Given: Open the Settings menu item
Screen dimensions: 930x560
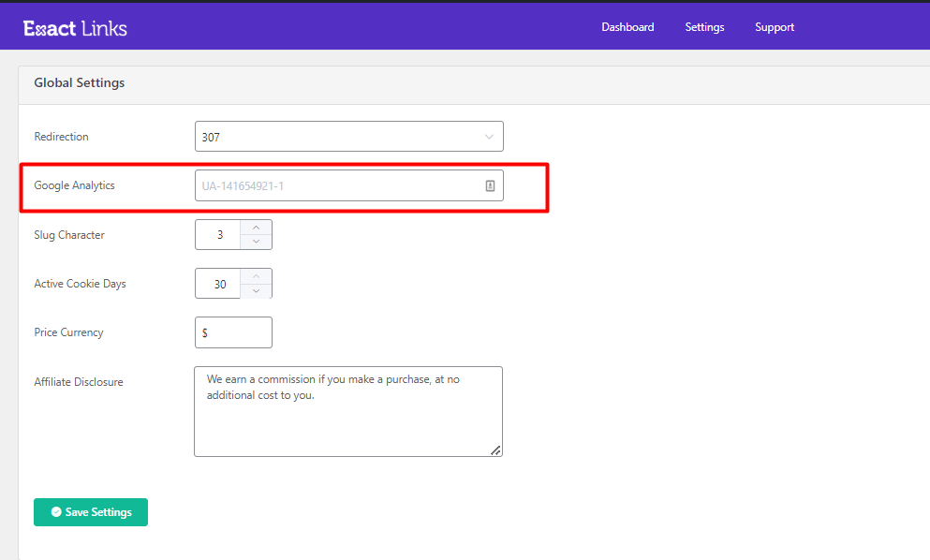Looking at the screenshot, I should point(704,27).
